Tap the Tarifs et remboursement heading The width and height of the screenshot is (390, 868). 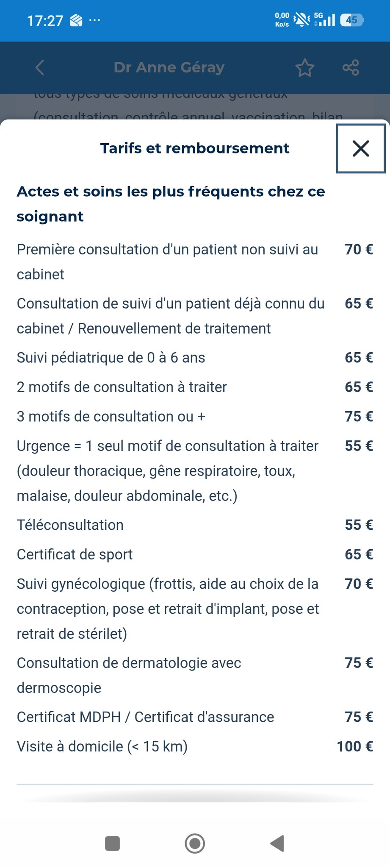point(195,148)
